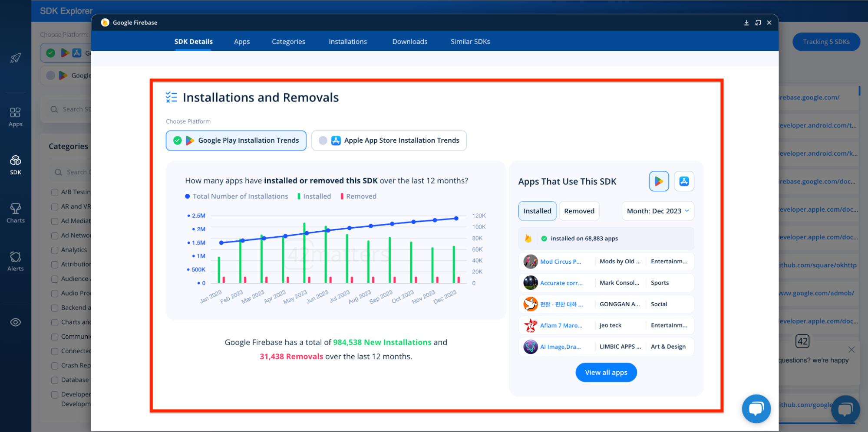Viewport: 868px width, 432px height.
Task: Select Google Play Installation Trends platform
Action: point(236,141)
